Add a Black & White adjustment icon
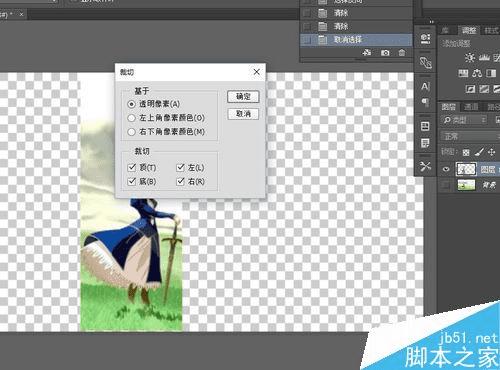Viewport: 500px width, 370px height. click(491, 73)
